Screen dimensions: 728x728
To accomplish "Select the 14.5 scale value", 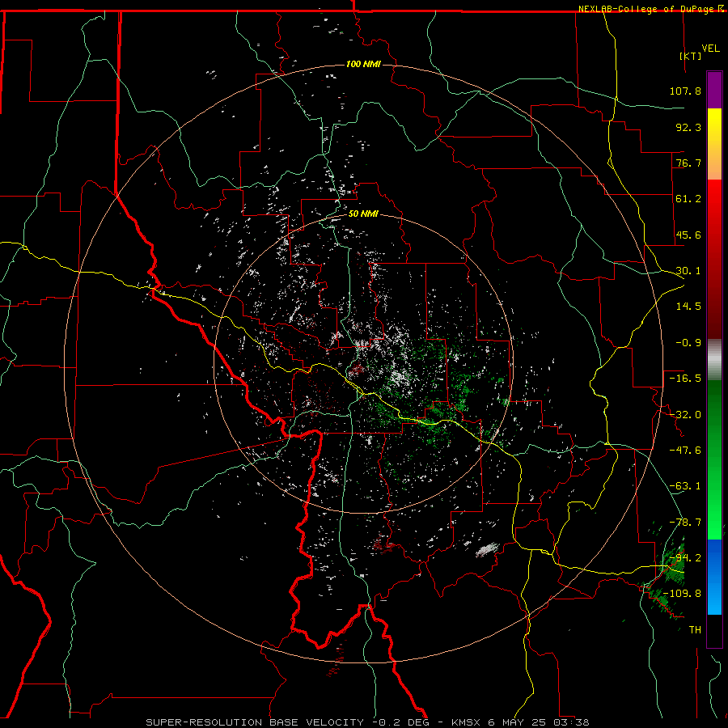I will [x=688, y=307].
